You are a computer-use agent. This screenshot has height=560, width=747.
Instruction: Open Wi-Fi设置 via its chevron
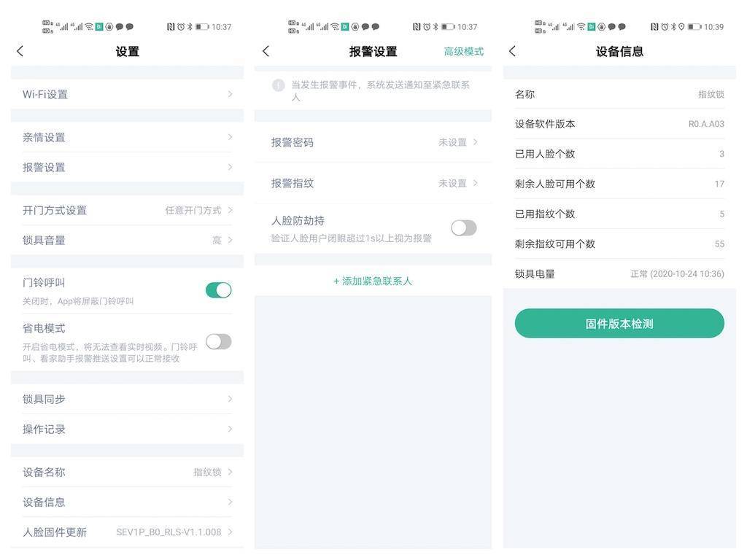point(230,94)
